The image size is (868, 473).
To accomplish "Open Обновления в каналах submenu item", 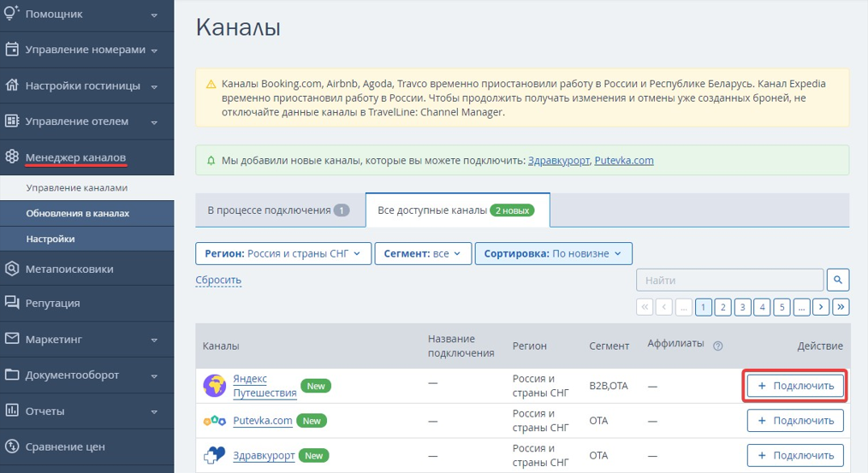I will (x=77, y=213).
